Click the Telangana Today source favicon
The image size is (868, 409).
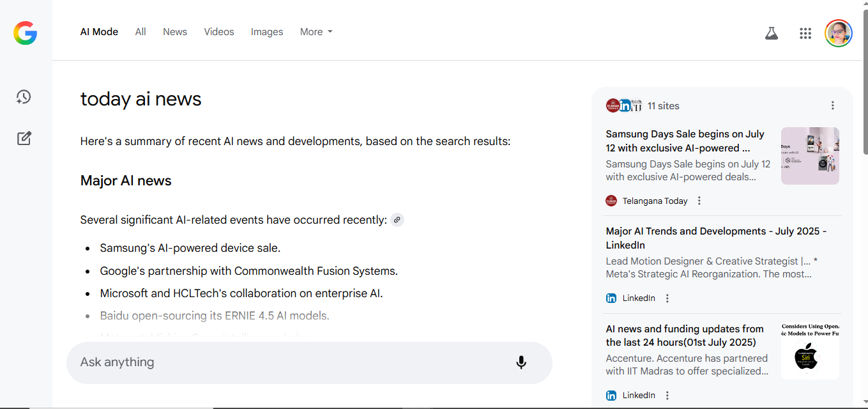point(611,201)
